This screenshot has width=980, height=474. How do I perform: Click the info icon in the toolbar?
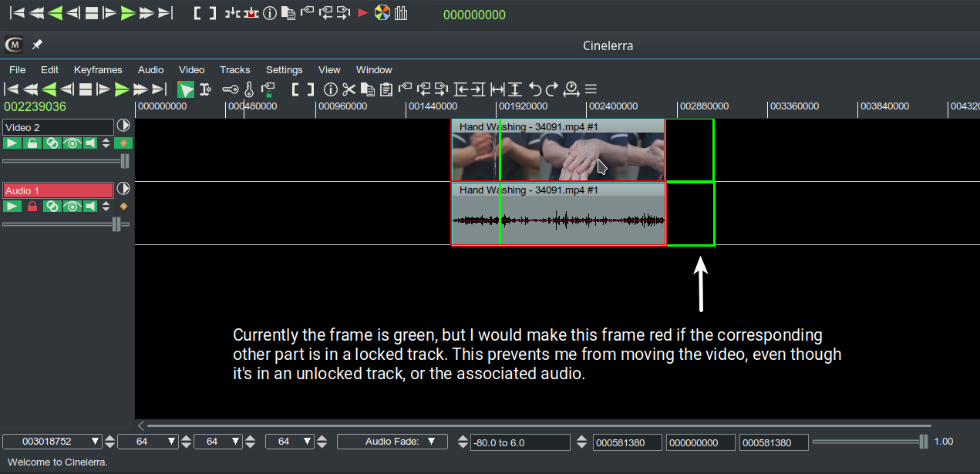(x=330, y=89)
